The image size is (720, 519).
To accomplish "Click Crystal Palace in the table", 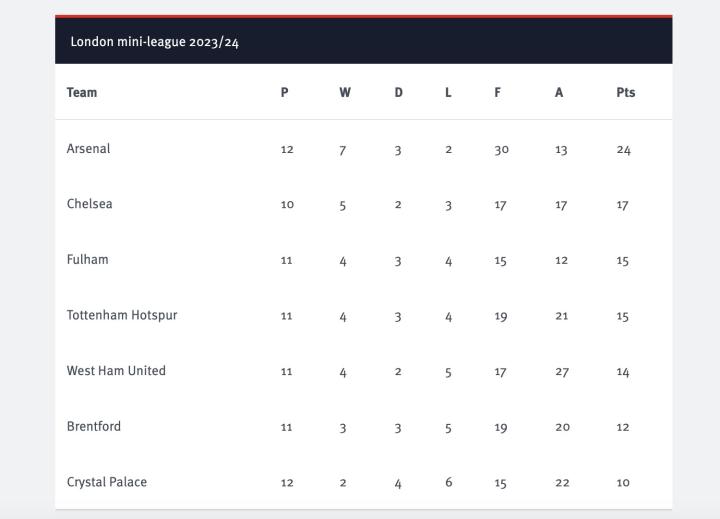I will pos(107,482).
